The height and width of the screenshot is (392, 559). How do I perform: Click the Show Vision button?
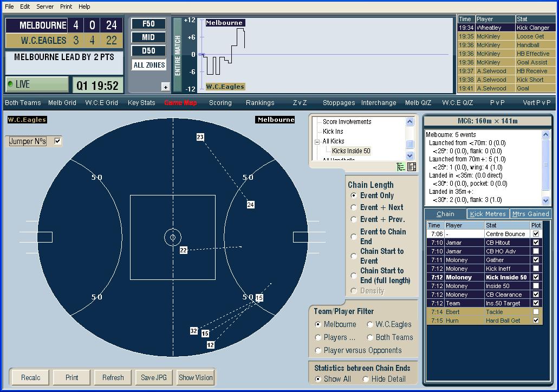click(196, 377)
